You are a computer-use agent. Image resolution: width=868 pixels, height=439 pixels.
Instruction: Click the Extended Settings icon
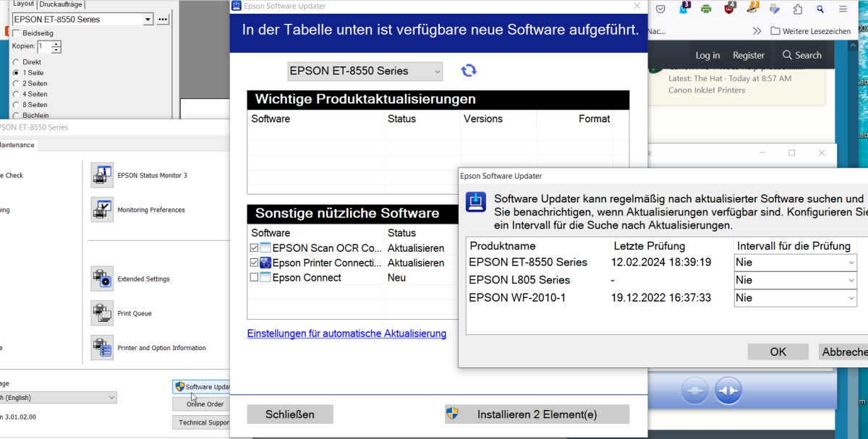point(102,279)
